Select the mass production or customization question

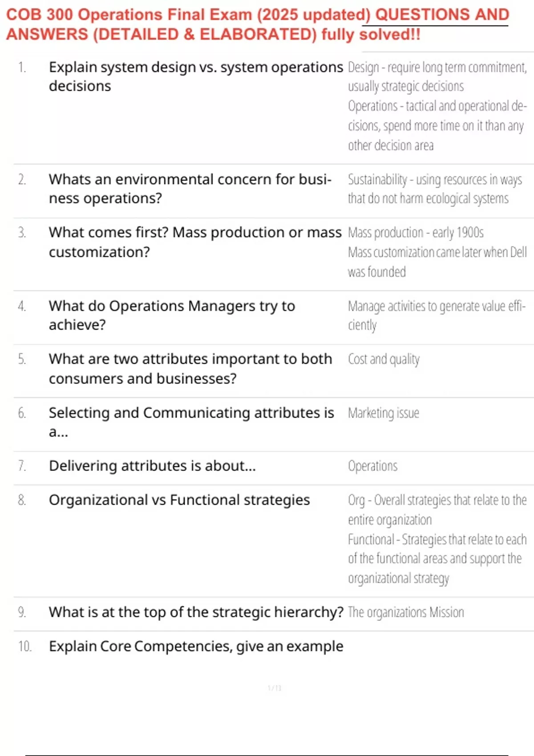[195, 242]
